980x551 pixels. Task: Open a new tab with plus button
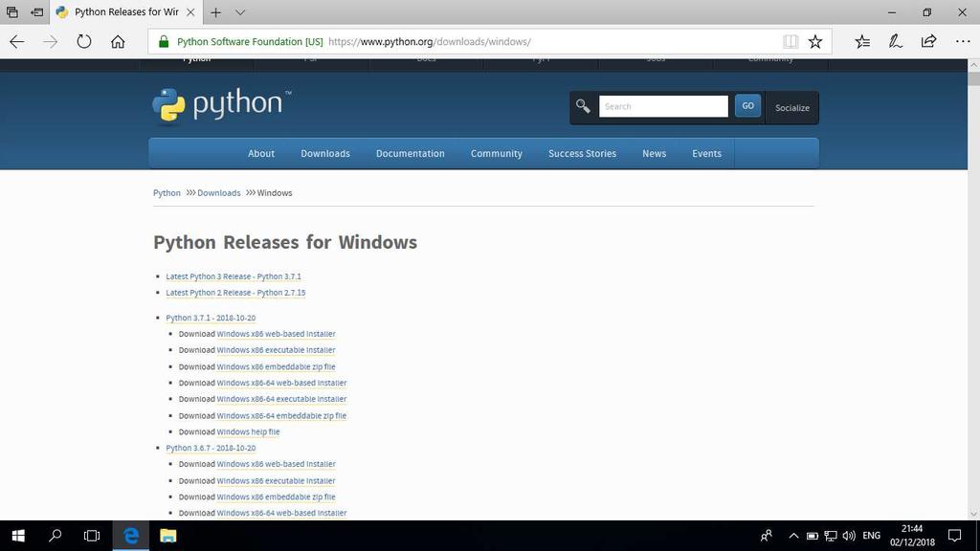click(x=215, y=12)
